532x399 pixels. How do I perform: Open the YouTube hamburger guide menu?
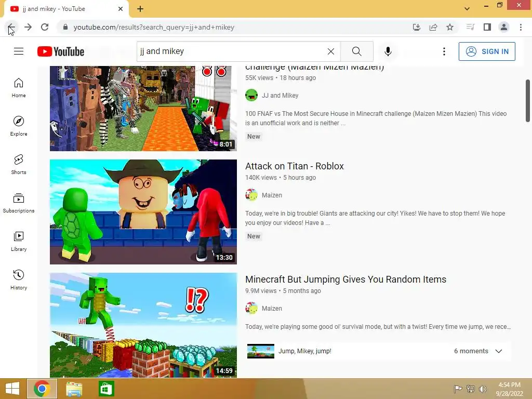coord(19,51)
